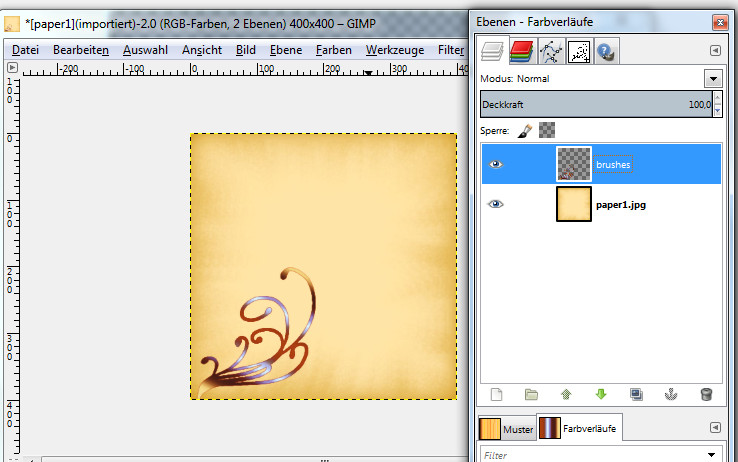Toggle the lock alpha channel checkerboard icon
Viewport: 738px width, 462px height.
546,130
